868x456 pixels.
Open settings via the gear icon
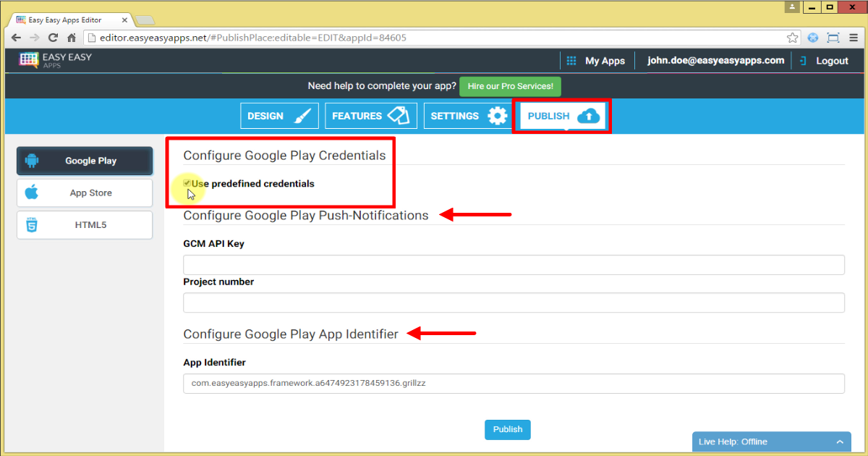click(x=498, y=116)
